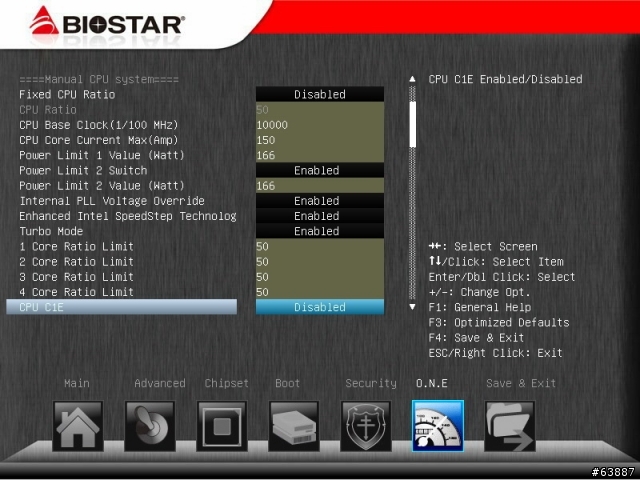This screenshot has height=480, width=640.
Task: Select CPU Core Current Max label
Action: (99, 140)
